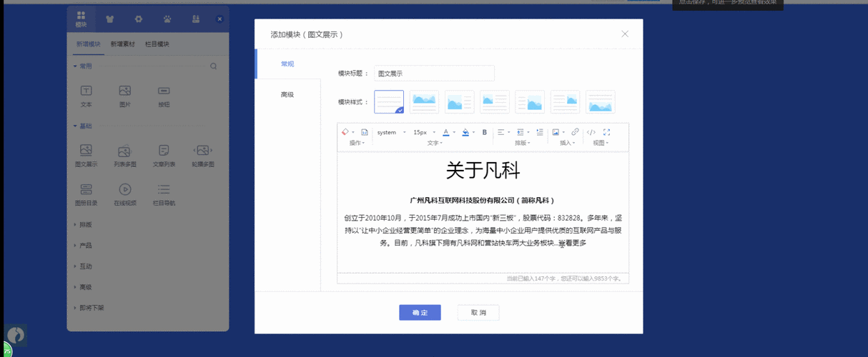Open the shirt-shaped theme icon in sidebar

tap(109, 19)
